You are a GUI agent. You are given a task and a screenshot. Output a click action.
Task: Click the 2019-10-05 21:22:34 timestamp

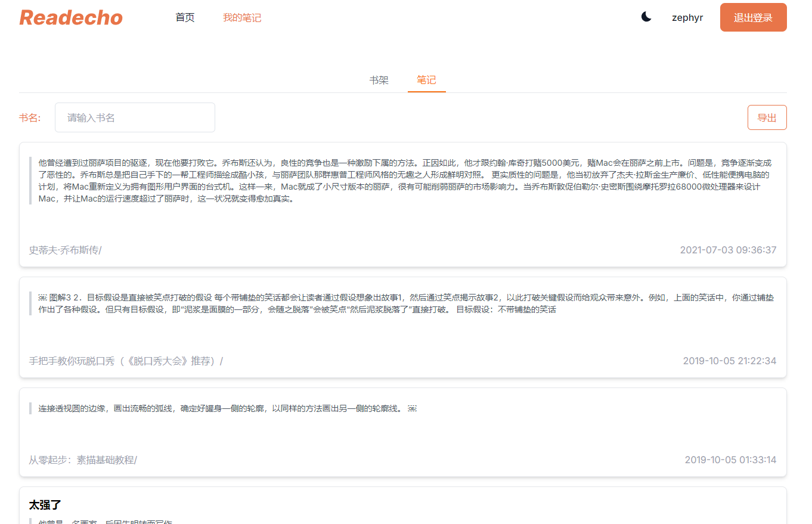click(729, 361)
